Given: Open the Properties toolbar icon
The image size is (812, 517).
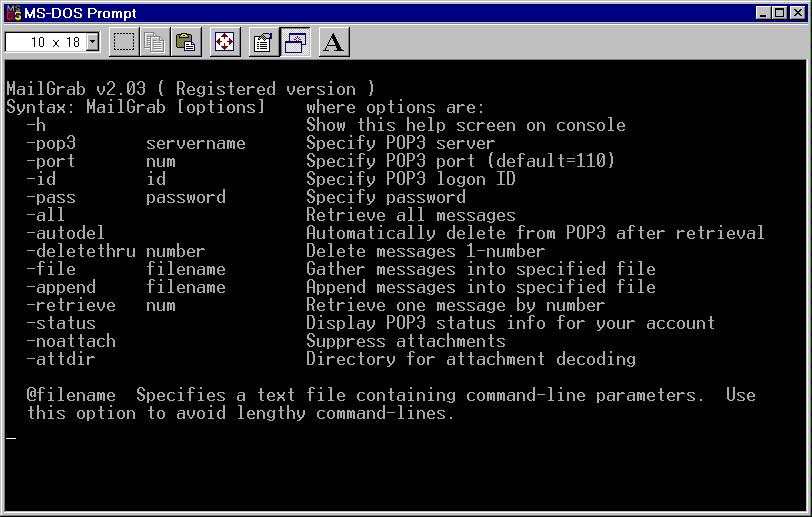Looking at the screenshot, I should click(x=263, y=42).
